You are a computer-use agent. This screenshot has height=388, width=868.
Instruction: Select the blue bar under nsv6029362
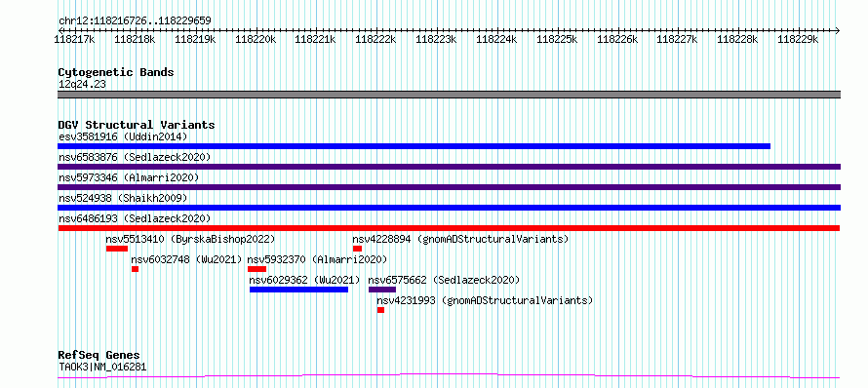coord(299,290)
